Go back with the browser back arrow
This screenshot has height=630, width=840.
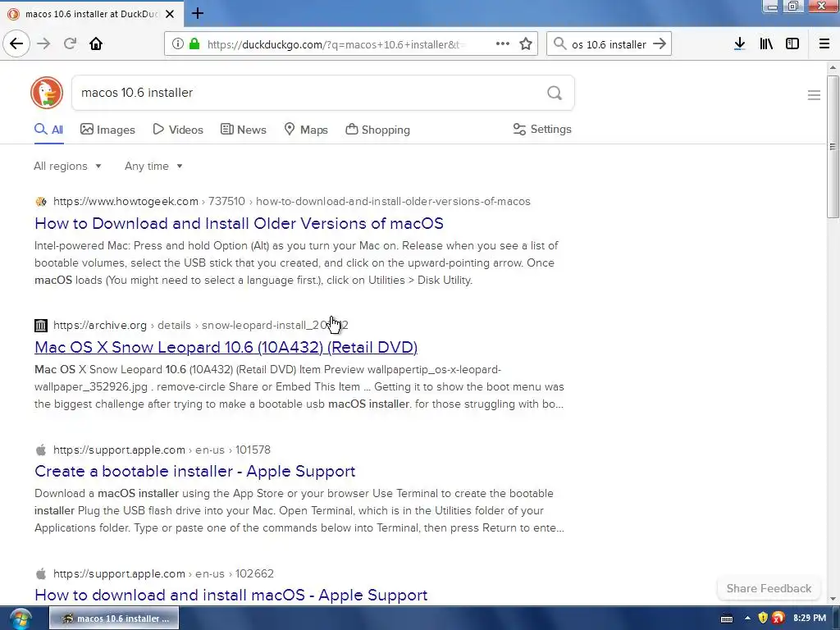pos(16,43)
